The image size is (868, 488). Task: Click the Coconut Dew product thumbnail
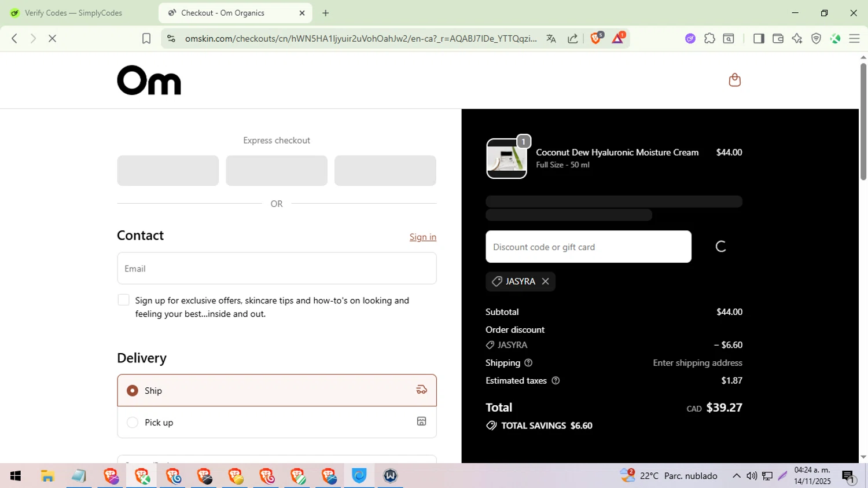506,159
